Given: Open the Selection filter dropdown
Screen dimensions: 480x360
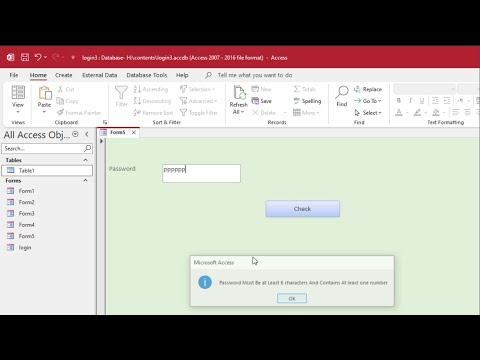Looking at the screenshot, I should 197,89.
